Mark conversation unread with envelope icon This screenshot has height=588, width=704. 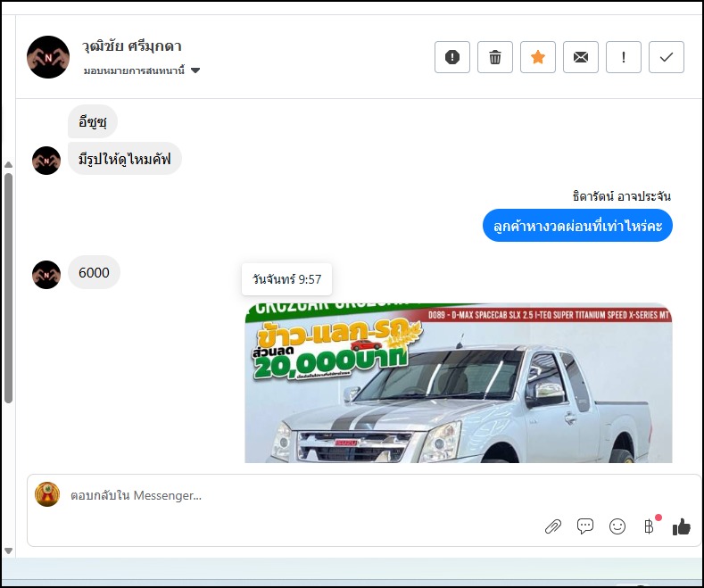pyautogui.click(x=581, y=57)
